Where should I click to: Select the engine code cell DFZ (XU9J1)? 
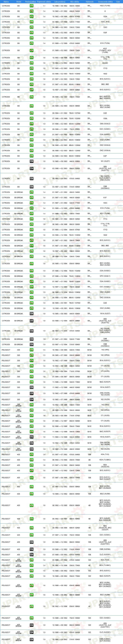105,276
